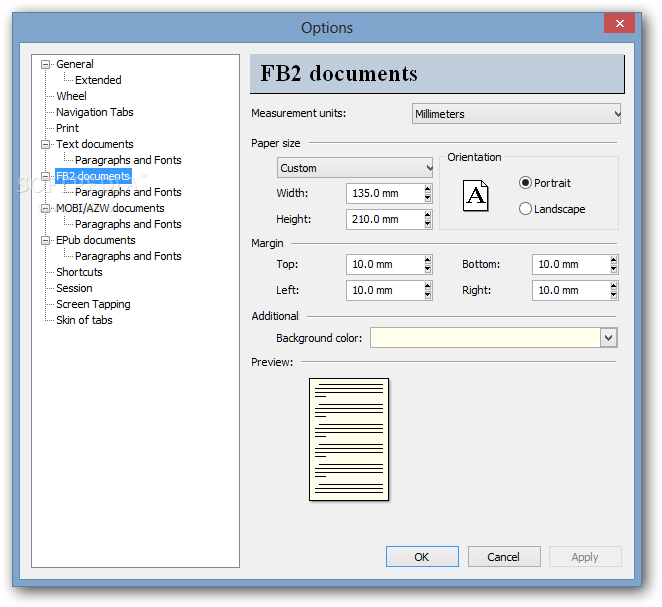Screen dimensions: 662x607
Task: Increase Top margin with the up arrow
Action: pos(428,260)
